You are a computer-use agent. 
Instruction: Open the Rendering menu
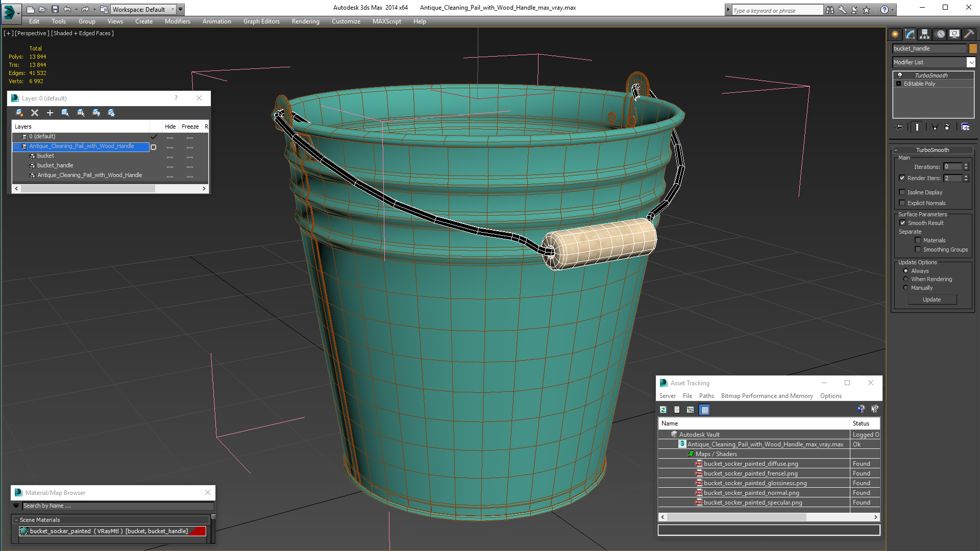point(306,21)
